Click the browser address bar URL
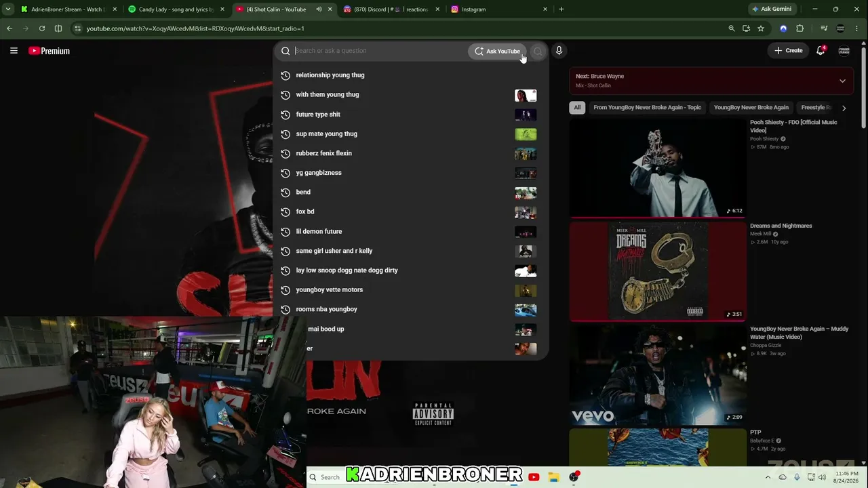Screen dimensions: 868x488 point(195,28)
